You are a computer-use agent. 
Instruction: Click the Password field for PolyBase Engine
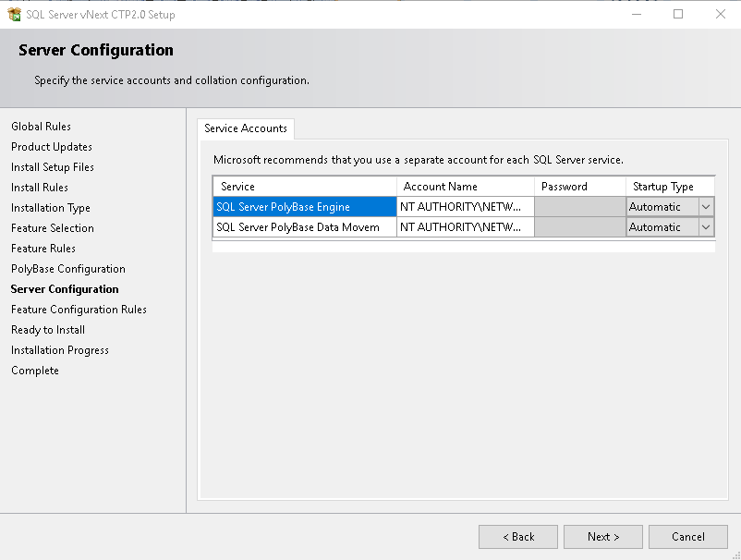coord(580,207)
